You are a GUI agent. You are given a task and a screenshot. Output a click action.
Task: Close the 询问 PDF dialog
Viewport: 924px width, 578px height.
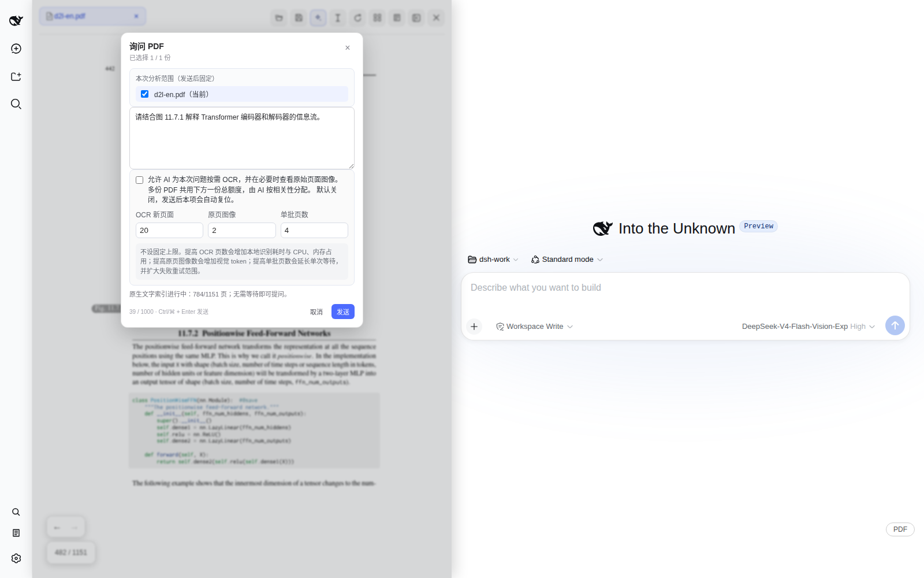pos(348,48)
